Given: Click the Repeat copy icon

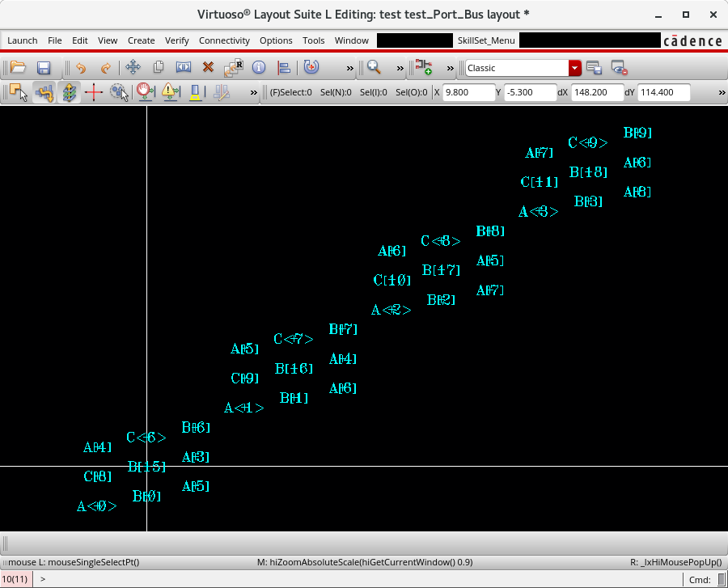Looking at the screenshot, I should tap(234, 68).
